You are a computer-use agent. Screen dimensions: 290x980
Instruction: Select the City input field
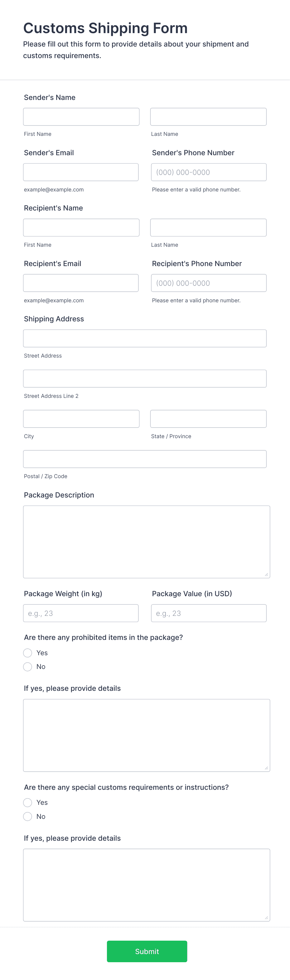[x=81, y=418]
